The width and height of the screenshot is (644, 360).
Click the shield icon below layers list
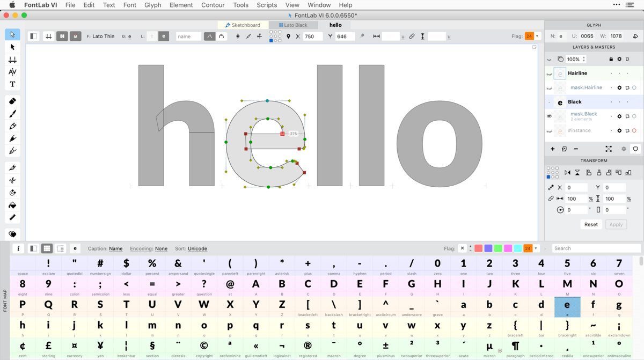click(x=635, y=149)
